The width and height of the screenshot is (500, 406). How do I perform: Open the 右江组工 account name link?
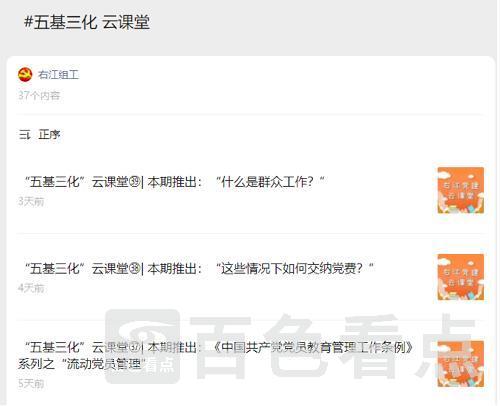pos(58,75)
